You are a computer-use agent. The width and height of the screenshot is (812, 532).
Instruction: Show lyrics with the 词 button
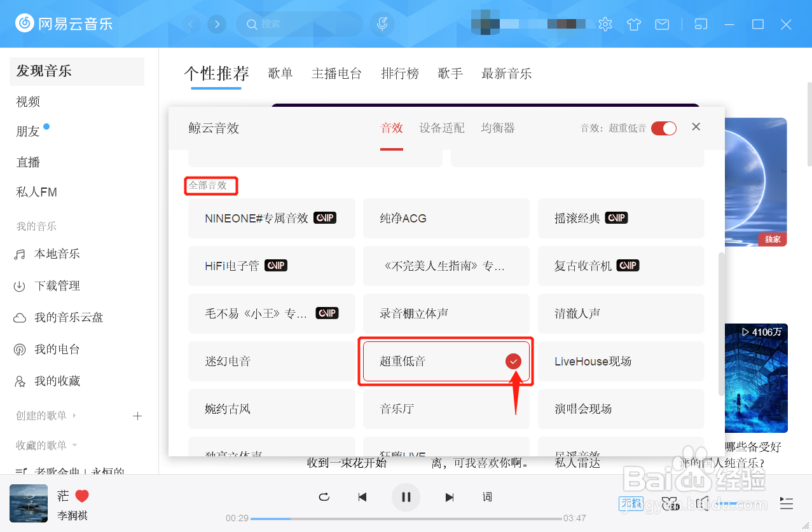point(487,497)
